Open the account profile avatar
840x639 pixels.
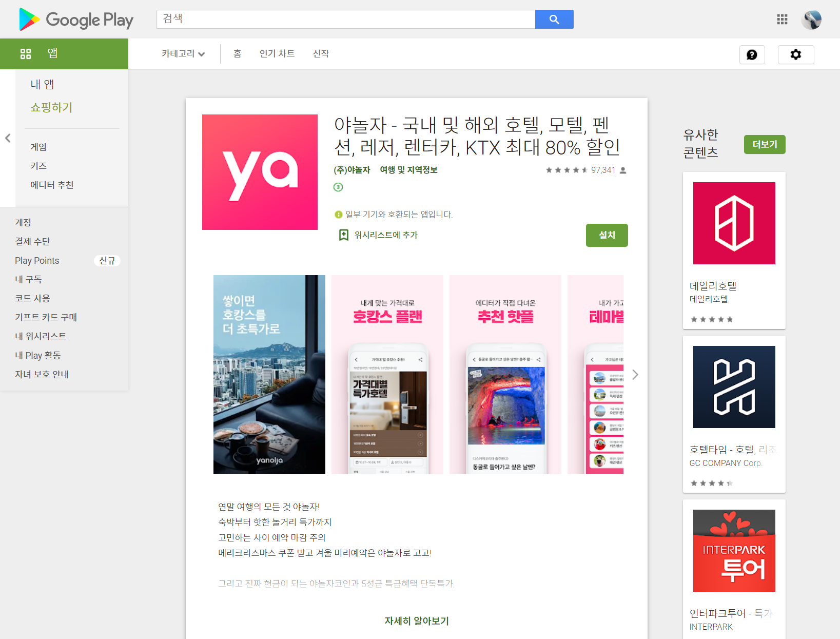pyautogui.click(x=811, y=20)
